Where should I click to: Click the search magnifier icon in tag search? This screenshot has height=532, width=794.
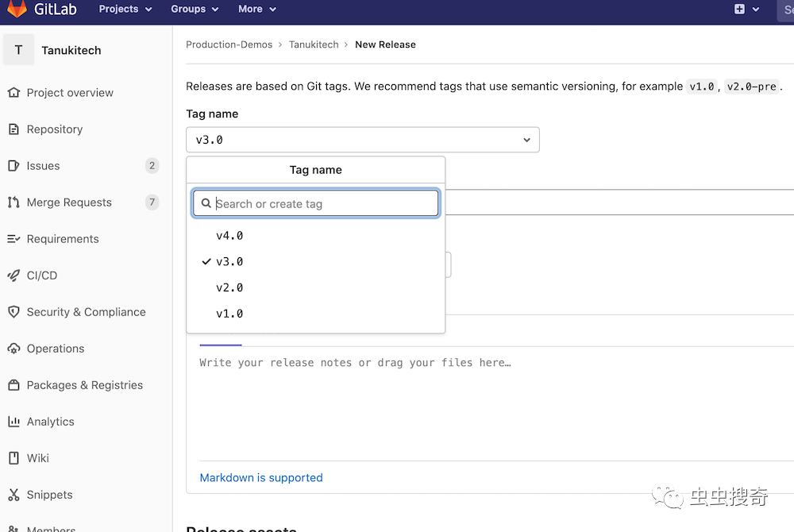click(x=206, y=203)
